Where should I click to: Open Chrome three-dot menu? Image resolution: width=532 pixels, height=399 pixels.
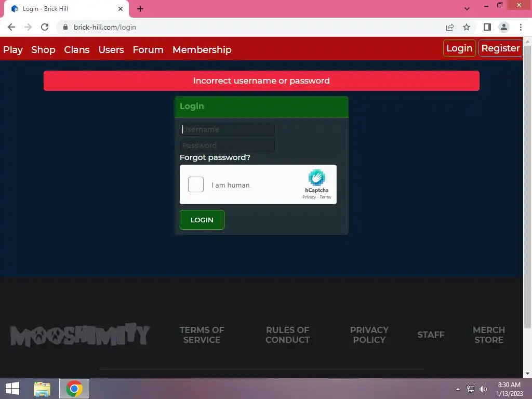click(x=521, y=27)
